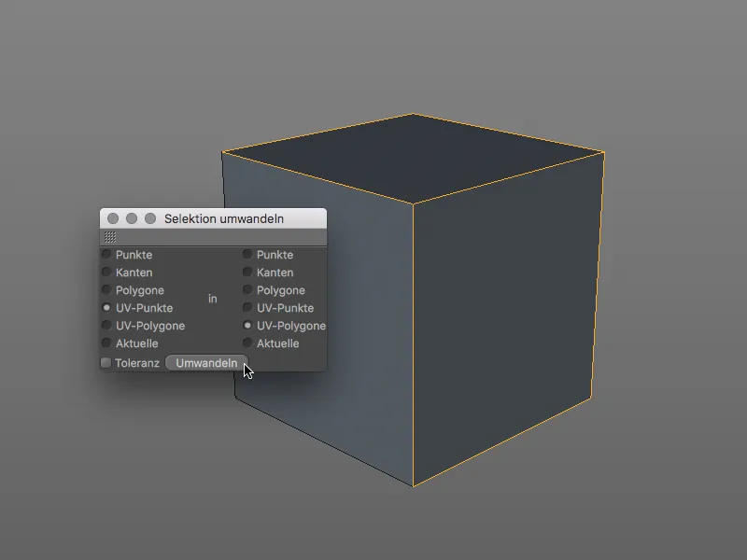
Task: Choose target UV-Punkte radio in right column
Action: 247,308
